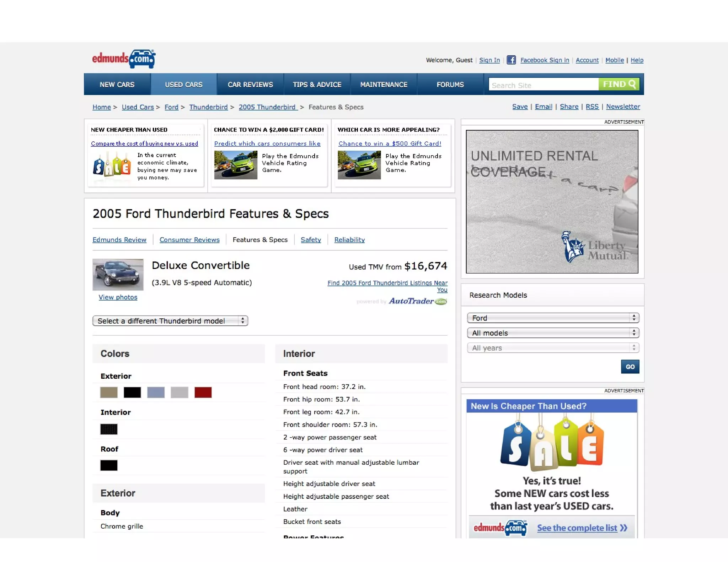Image resolution: width=728 pixels, height=562 pixels.
Task: Open Select a different Thunderbird model dropdown
Action: (170, 321)
